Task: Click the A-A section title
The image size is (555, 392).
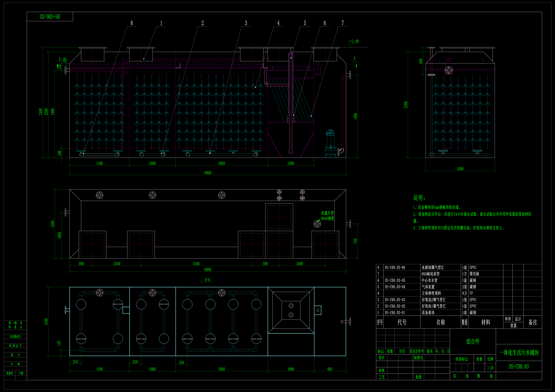Action: click(207, 279)
